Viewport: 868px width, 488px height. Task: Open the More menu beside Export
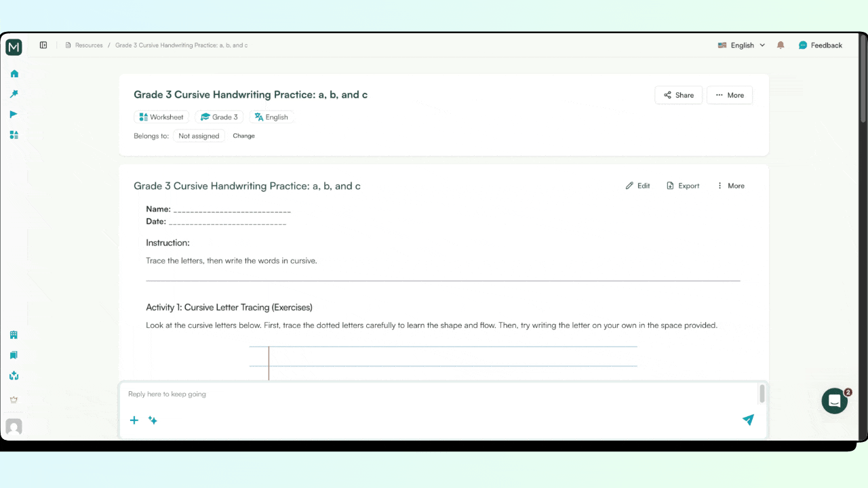(x=730, y=186)
